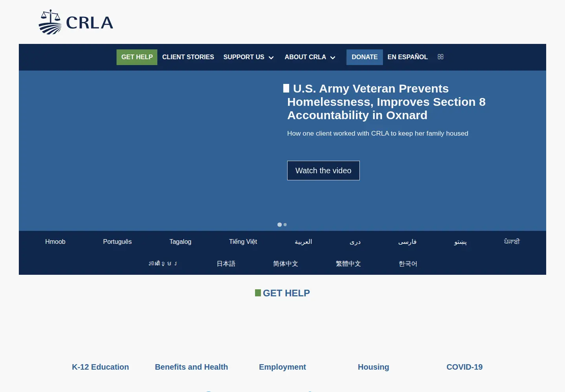
Task: Choose Japanese (日本語) language
Action: click(226, 264)
